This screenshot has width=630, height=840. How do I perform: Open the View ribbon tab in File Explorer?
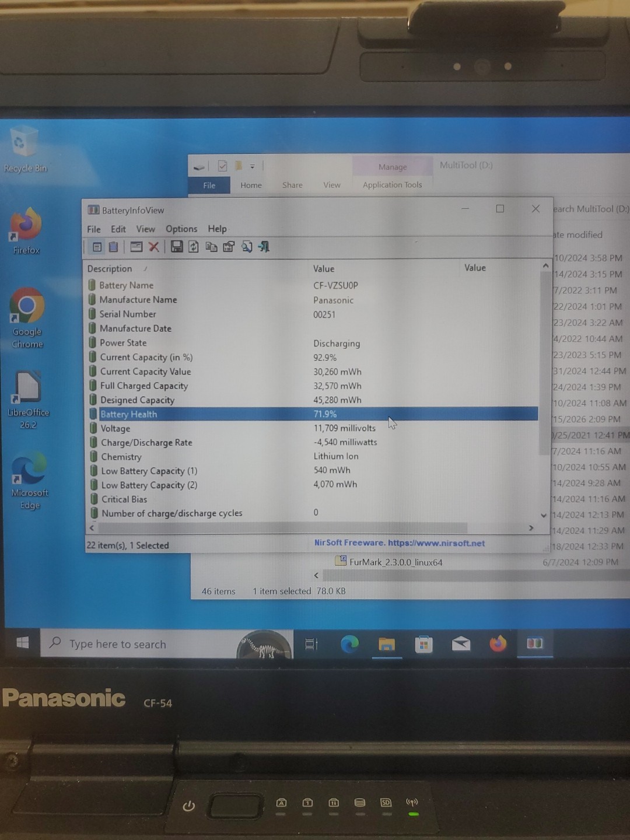(x=332, y=185)
